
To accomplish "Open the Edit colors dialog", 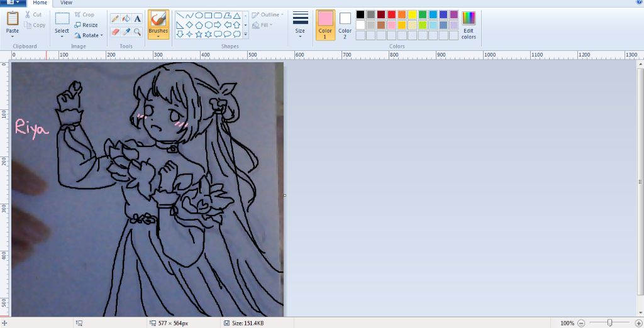I will [469, 25].
